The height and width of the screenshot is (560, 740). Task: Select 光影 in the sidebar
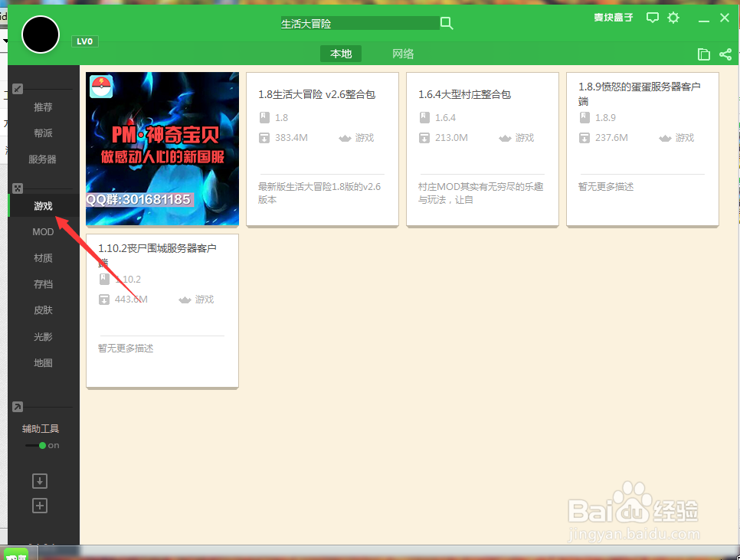tap(43, 336)
